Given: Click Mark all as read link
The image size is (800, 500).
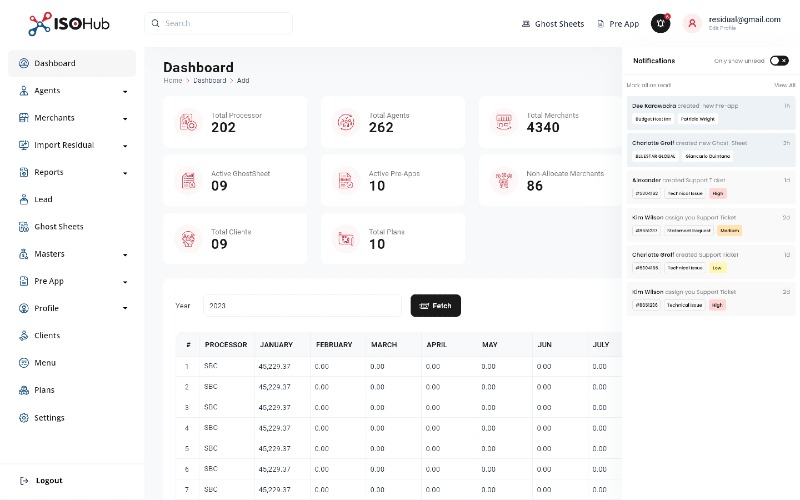Looking at the screenshot, I should [648, 85].
